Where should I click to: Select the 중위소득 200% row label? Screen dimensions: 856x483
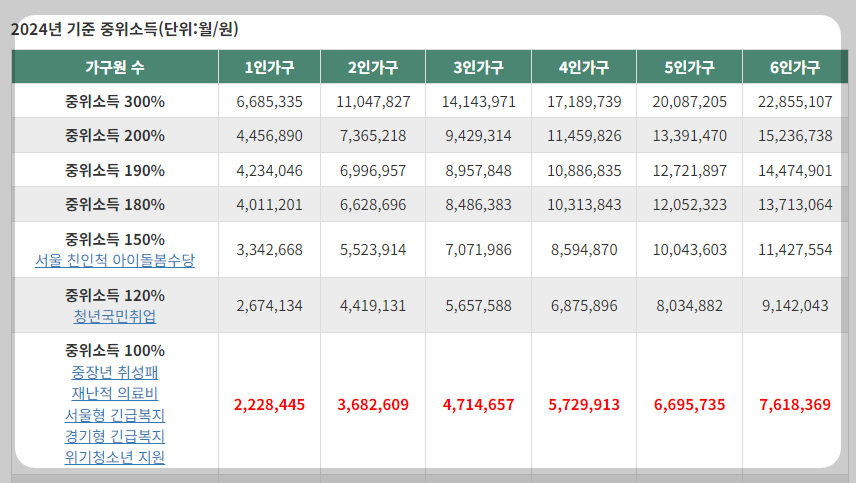pos(115,135)
